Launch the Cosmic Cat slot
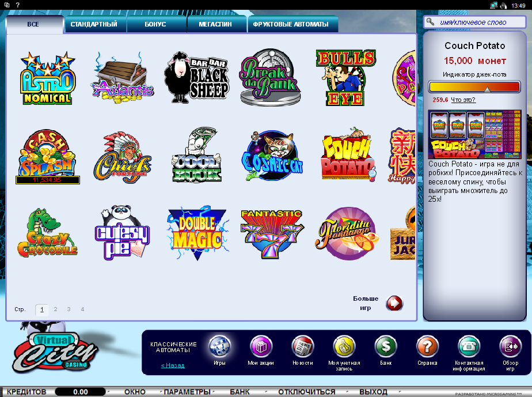532x397 pixels. click(272, 156)
